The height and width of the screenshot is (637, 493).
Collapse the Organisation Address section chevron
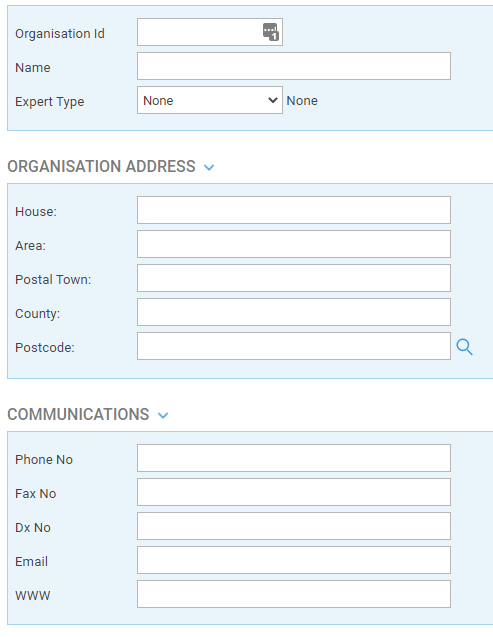[x=209, y=167]
